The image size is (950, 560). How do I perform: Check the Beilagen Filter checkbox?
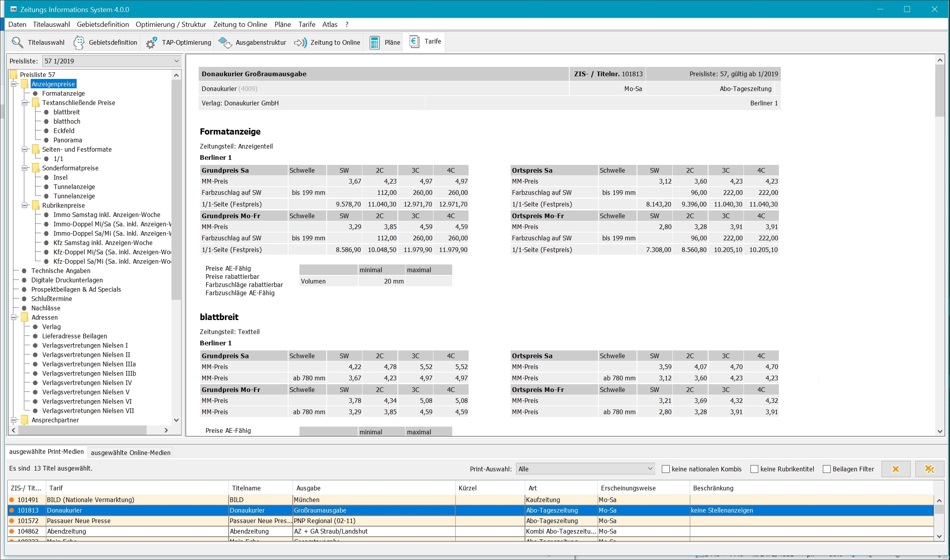[827, 469]
